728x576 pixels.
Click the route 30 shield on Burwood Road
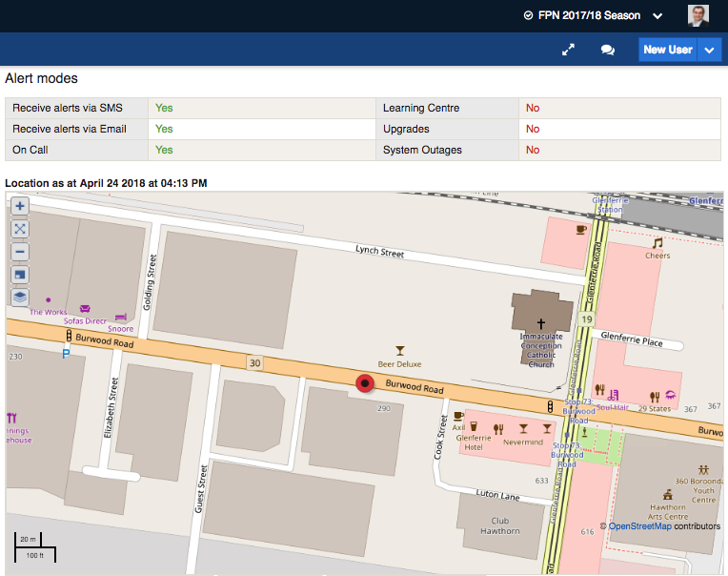click(254, 362)
